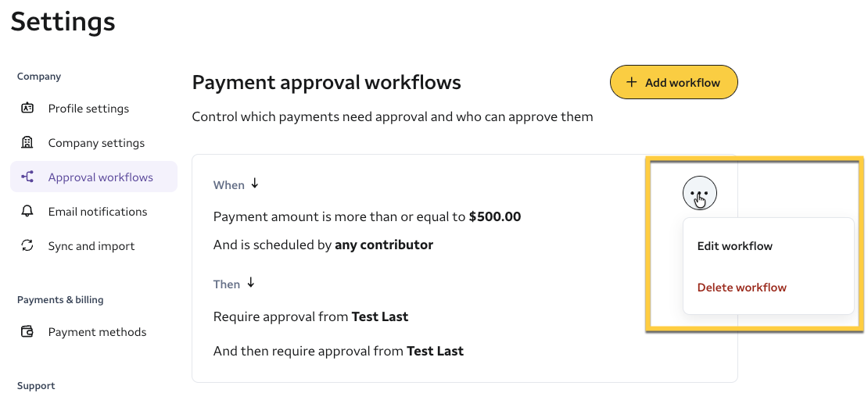Click the Payment methods wallet icon
Screen dimensions: 868x393
(27, 332)
